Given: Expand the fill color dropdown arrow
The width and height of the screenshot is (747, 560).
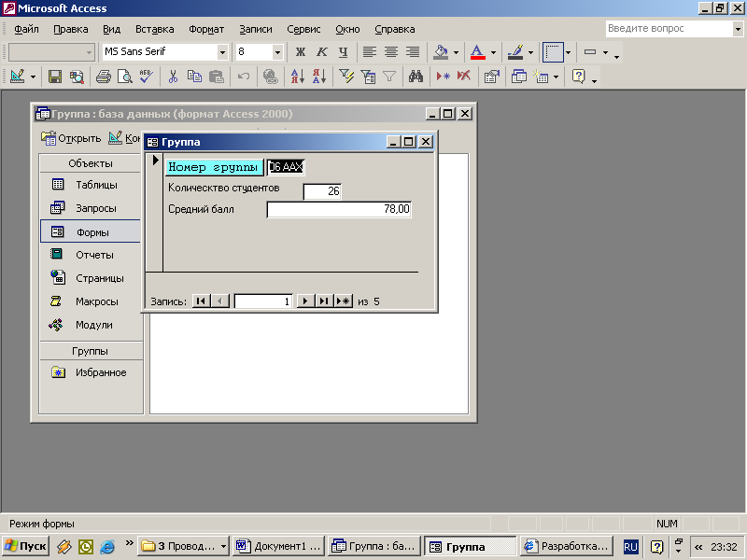Looking at the screenshot, I should pos(456,52).
